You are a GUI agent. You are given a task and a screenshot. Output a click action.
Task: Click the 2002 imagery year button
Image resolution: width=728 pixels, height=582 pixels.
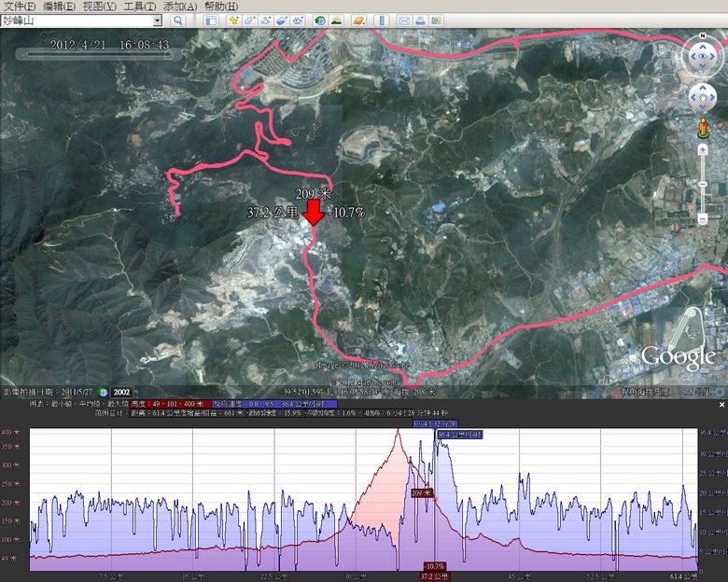[121, 392]
